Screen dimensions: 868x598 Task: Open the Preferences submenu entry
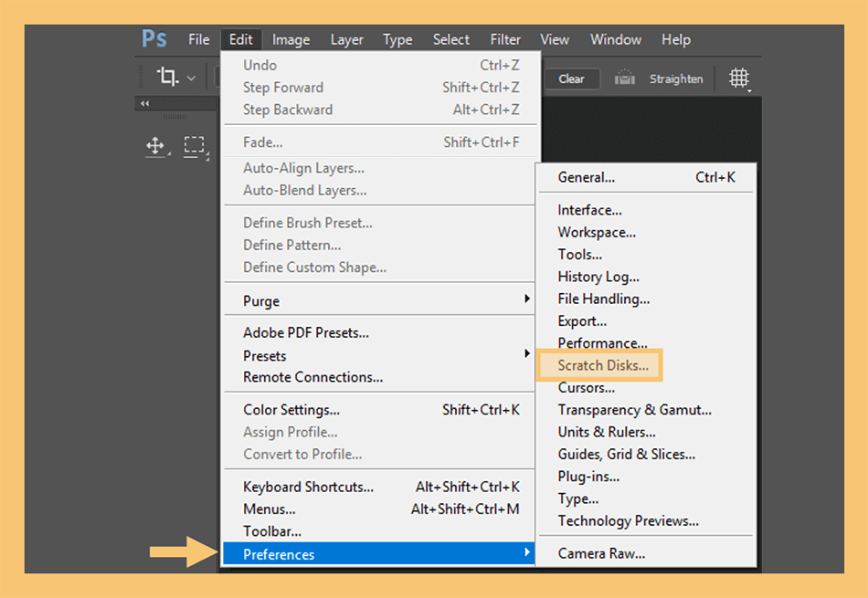378,554
